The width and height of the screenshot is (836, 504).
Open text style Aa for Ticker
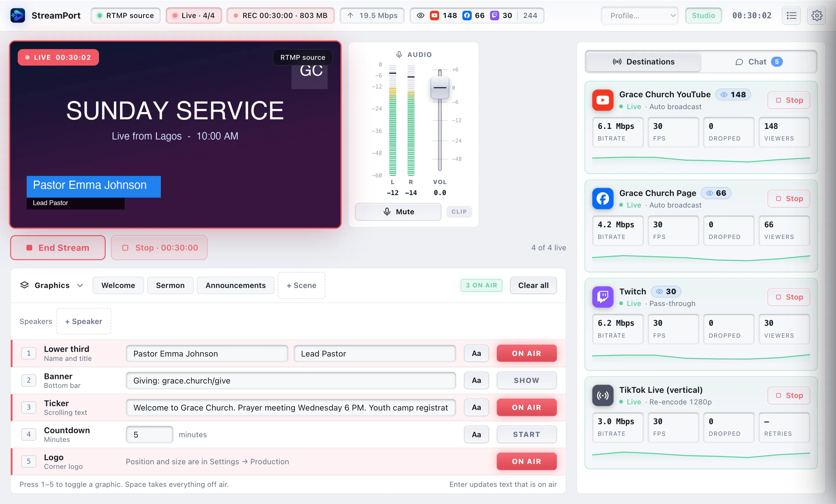pos(476,407)
